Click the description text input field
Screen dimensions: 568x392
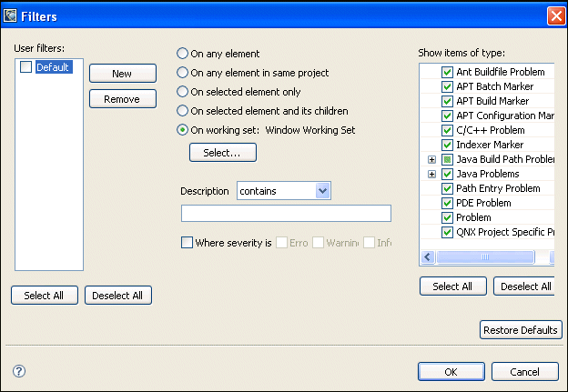(286, 214)
